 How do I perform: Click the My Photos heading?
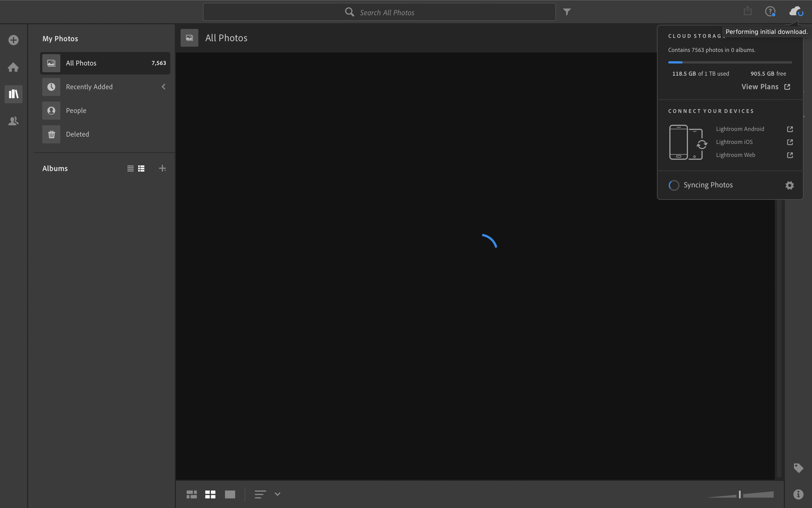[x=60, y=39]
